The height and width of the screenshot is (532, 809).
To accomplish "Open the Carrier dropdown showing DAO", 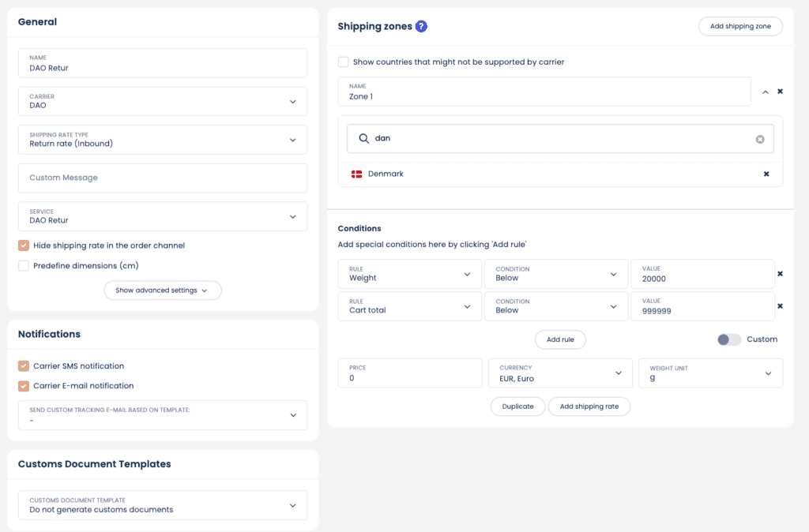I will (163, 101).
